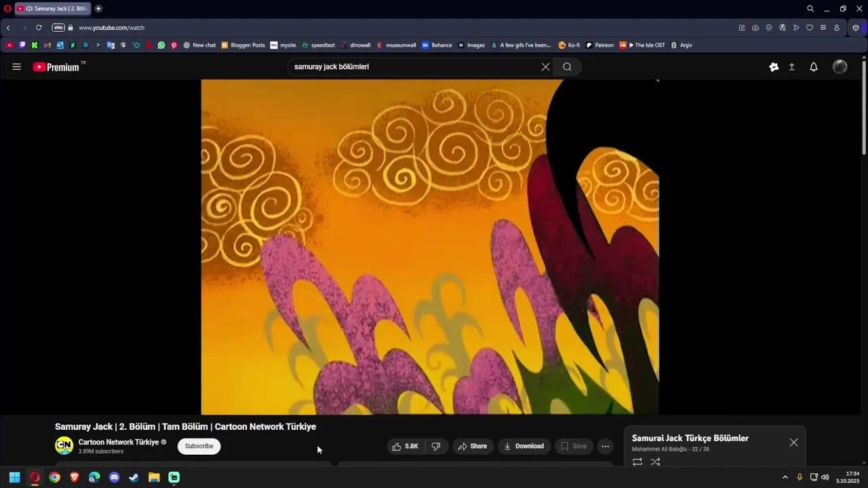Open the New chat bookmark
This screenshot has height=488, width=868.
point(199,45)
